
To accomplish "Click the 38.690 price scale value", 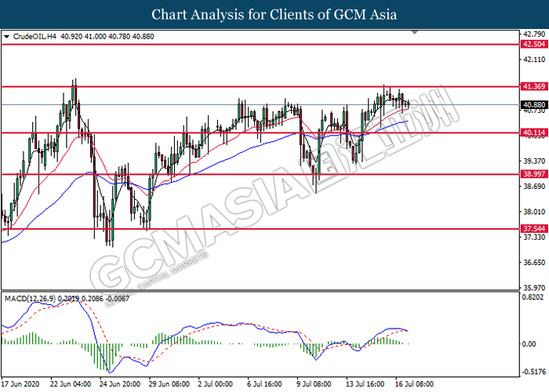I will pyautogui.click(x=534, y=187).
